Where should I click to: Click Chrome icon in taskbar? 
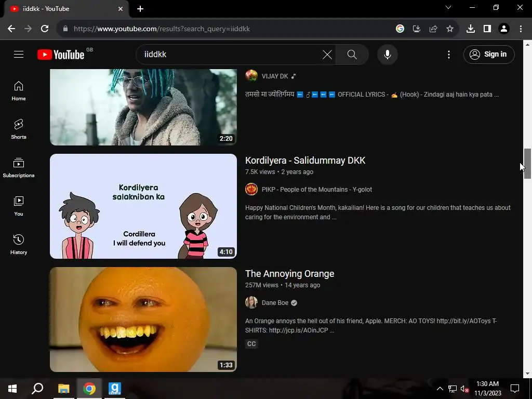click(x=89, y=389)
